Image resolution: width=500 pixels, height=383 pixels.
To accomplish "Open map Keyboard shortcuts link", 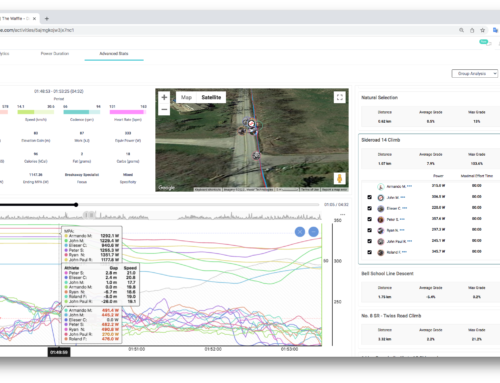I will (x=208, y=189).
